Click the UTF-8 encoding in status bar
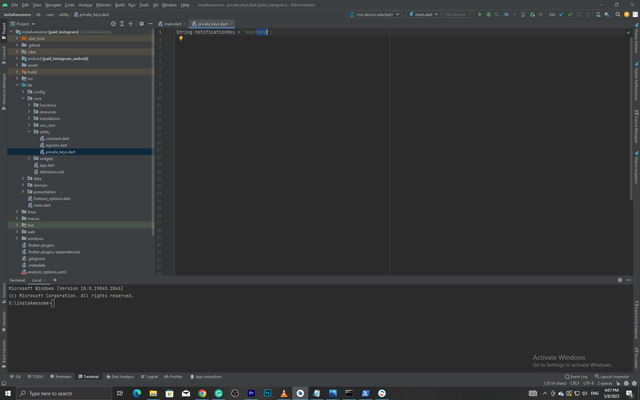 pos(588,383)
